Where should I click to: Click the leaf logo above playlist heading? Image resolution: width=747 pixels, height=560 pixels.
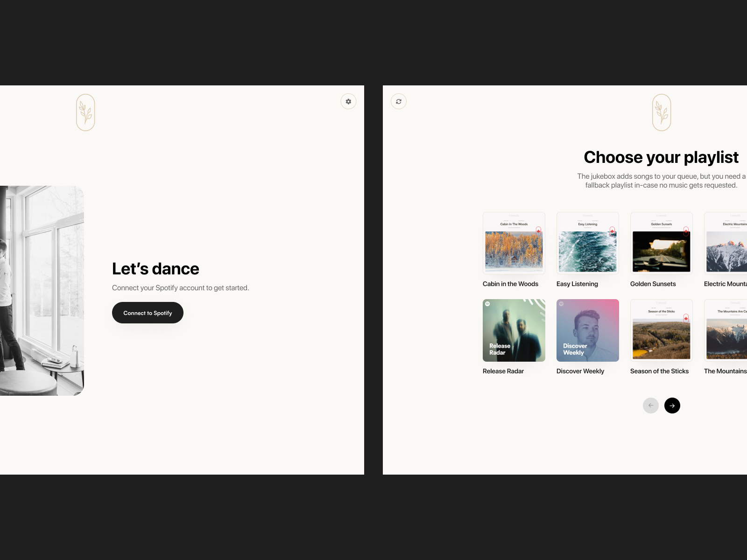tap(662, 112)
